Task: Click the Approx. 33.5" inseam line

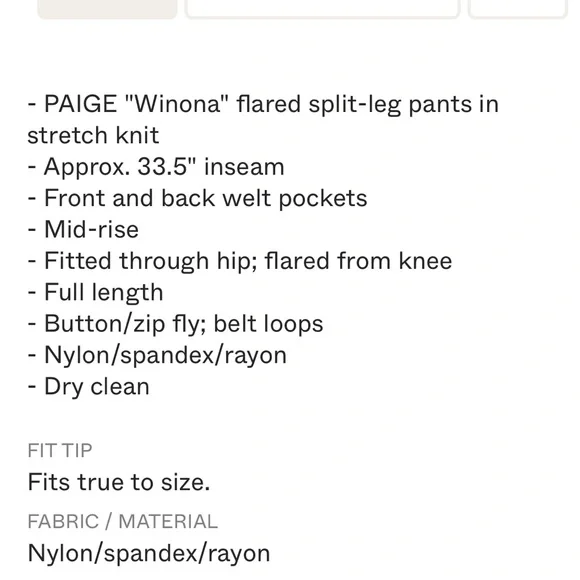Action: click(x=156, y=166)
